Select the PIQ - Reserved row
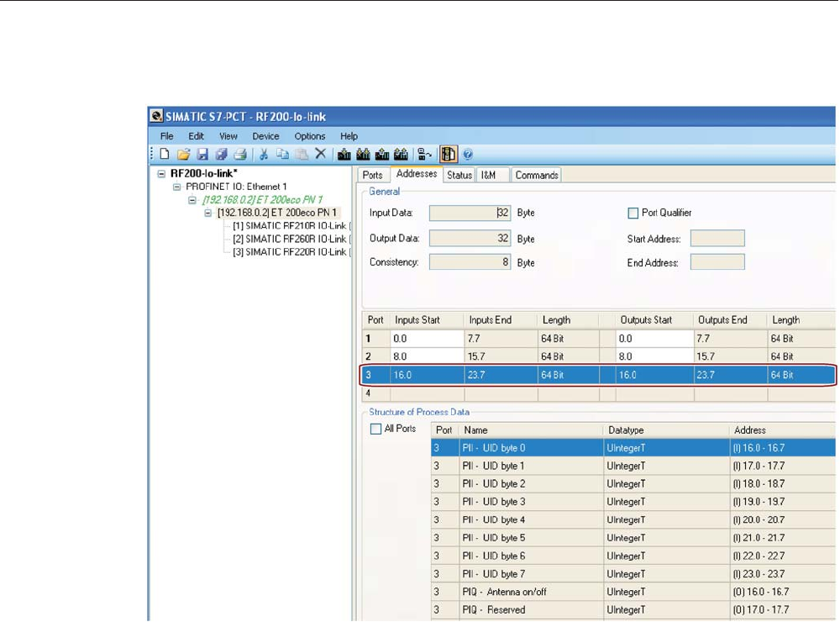 (x=633, y=609)
